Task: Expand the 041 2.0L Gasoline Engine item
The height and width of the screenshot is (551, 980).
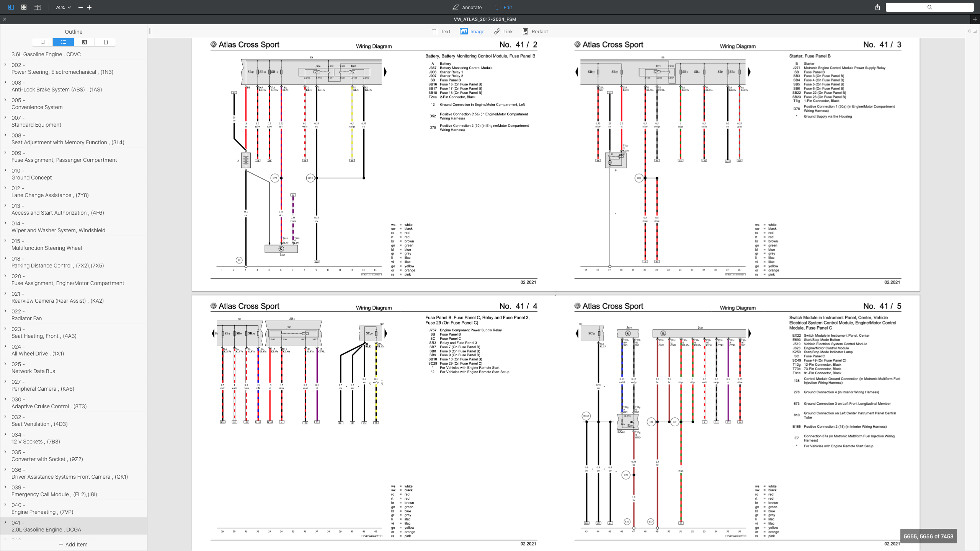Action: tap(5, 522)
